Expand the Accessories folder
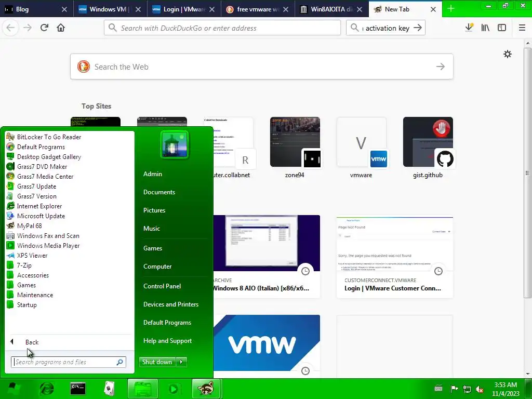The height and width of the screenshot is (399, 532). (28, 275)
